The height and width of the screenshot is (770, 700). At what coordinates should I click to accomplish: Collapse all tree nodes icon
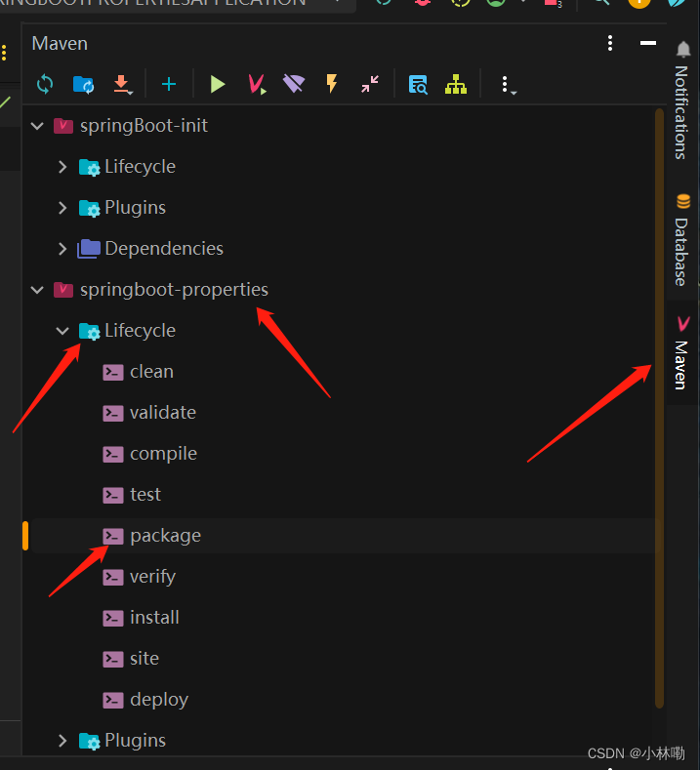point(370,84)
